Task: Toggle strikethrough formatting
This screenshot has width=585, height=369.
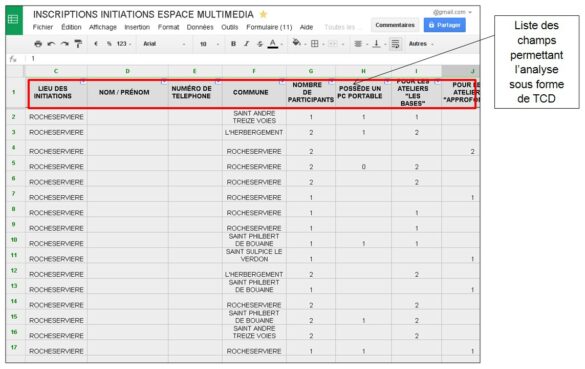Action: click(x=260, y=44)
